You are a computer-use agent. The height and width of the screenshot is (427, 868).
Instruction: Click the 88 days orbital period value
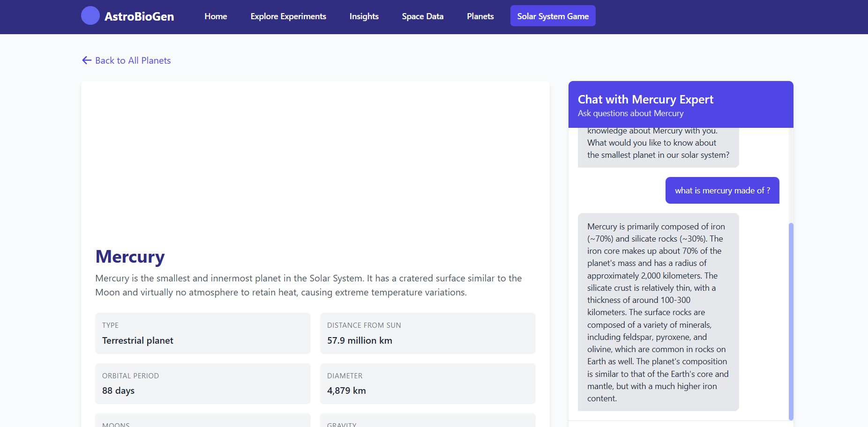[x=118, y=390]
